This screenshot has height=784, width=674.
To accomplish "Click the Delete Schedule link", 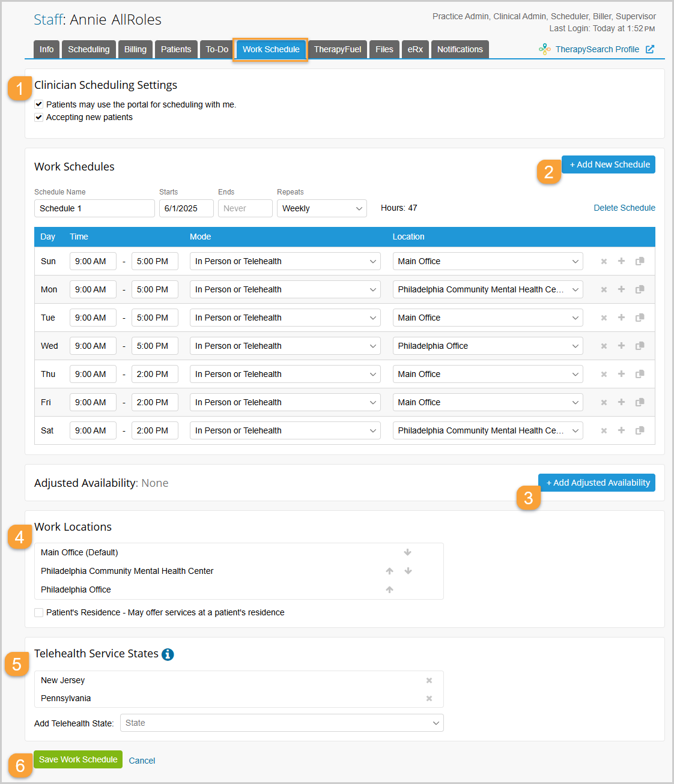I will [x=625, y=208].
